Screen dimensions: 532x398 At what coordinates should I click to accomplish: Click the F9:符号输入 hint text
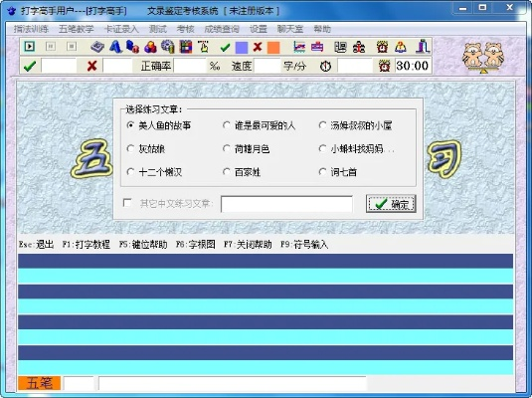coord(304,245)
